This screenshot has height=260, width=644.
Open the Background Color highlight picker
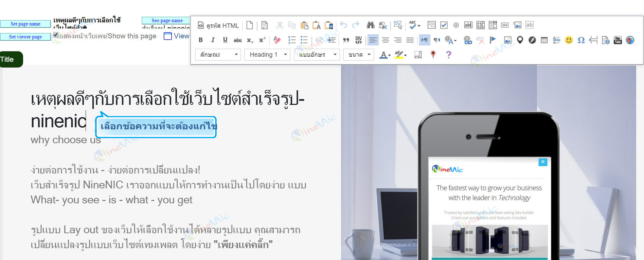pos(401,55)
